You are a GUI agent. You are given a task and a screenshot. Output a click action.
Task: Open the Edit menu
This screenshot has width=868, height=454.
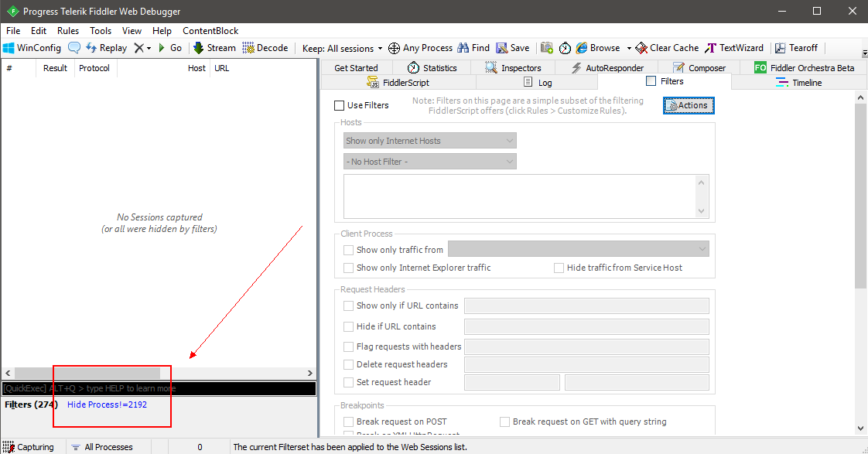coord(39,30)
